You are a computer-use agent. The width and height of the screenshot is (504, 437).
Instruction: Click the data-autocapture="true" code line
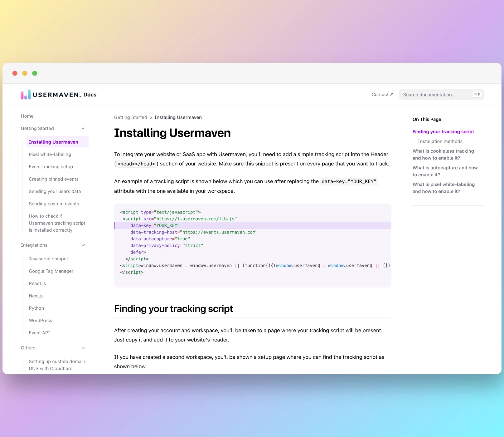(160, 239)
